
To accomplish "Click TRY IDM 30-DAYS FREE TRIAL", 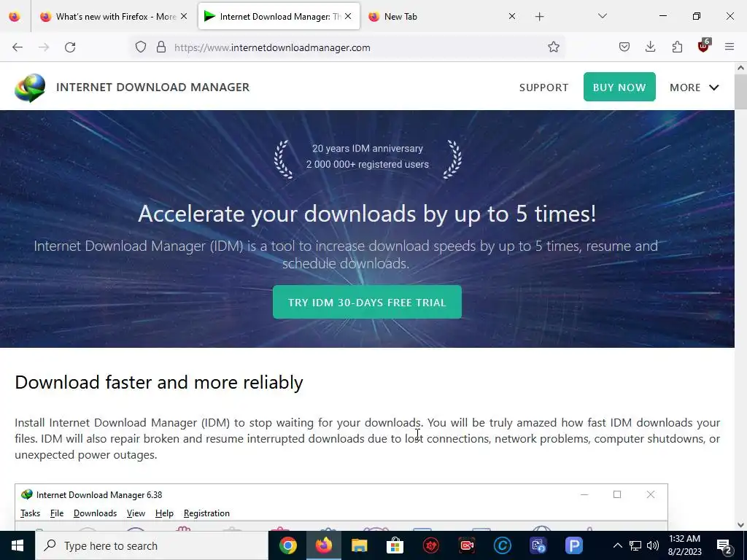I will point(367,302).
